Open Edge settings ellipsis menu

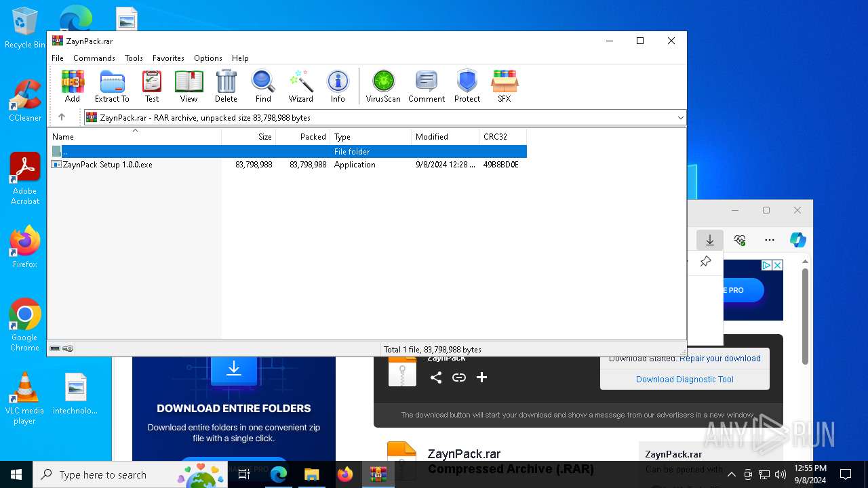click(x=769, y=240)
